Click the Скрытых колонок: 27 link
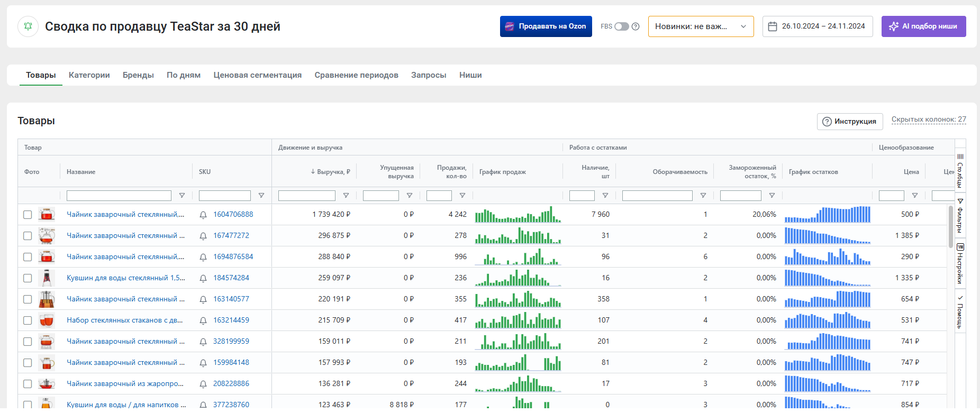The width and height of the screenshot is (980, 413). tap(929, 120)
